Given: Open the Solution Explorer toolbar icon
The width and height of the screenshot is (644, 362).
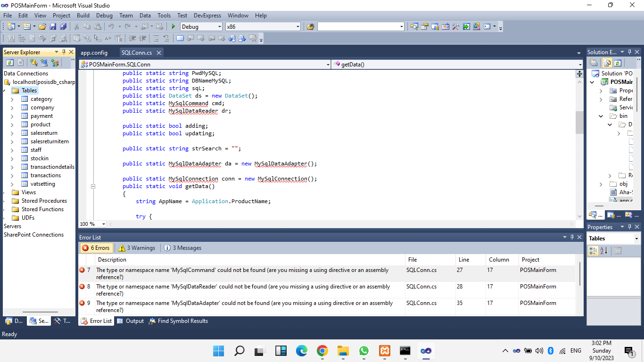Looking at the screenshot, I should 414,26.
